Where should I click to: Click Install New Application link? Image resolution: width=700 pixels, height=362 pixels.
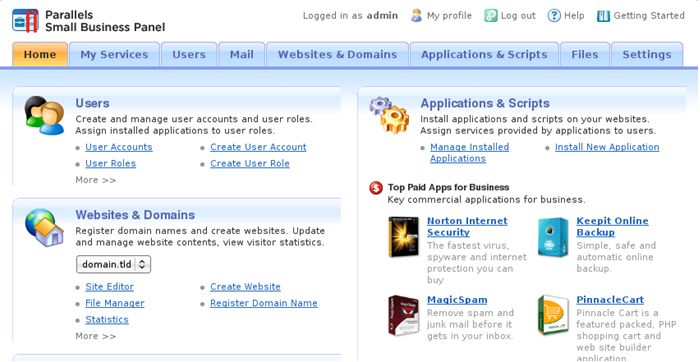pyautogui.click(x=607, y=147)
